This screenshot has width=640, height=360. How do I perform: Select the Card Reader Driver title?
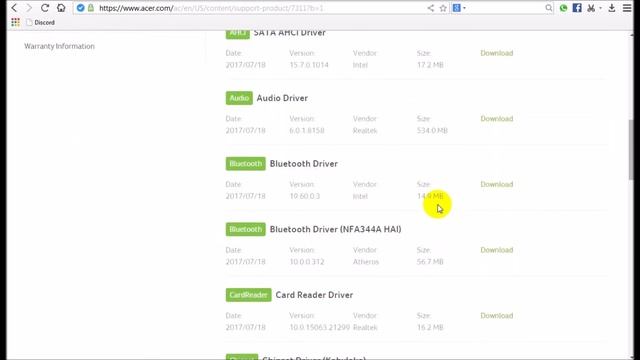[x=314, y=295]
